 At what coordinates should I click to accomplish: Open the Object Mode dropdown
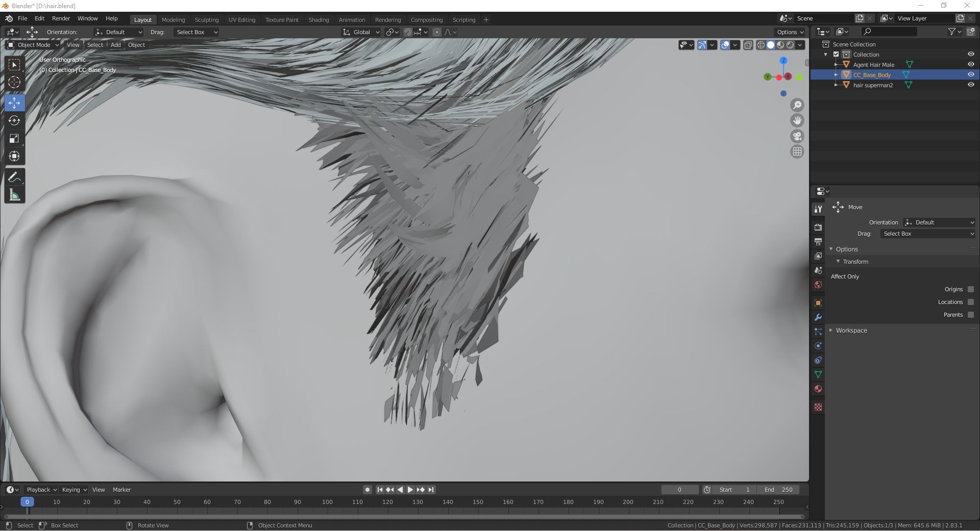(x=33, y=45)
